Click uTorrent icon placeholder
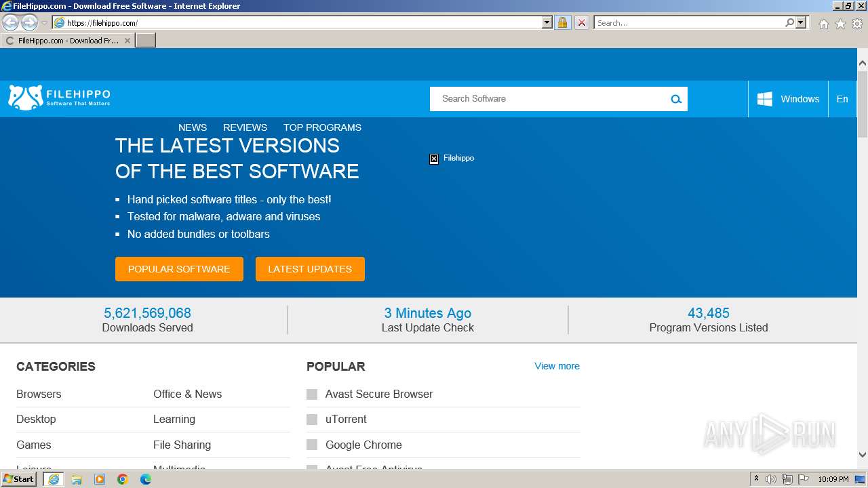This screenshot has height=488, width=868. (x=312, y=420)
